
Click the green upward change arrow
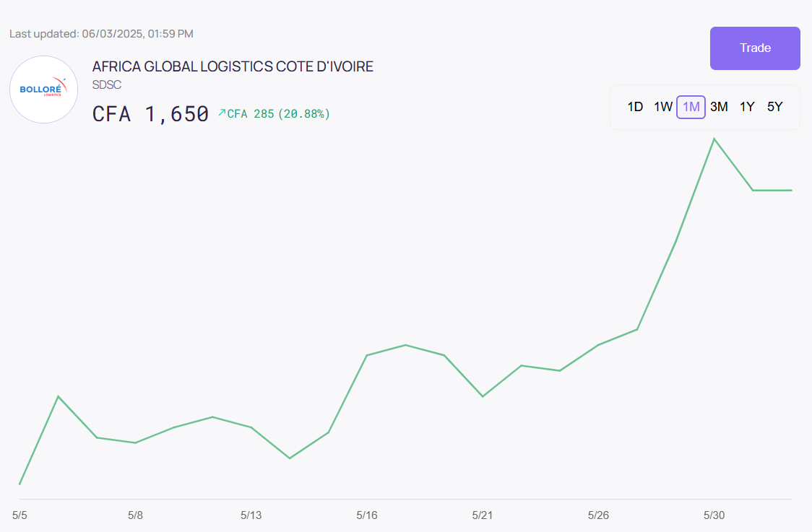pos(223,113)
